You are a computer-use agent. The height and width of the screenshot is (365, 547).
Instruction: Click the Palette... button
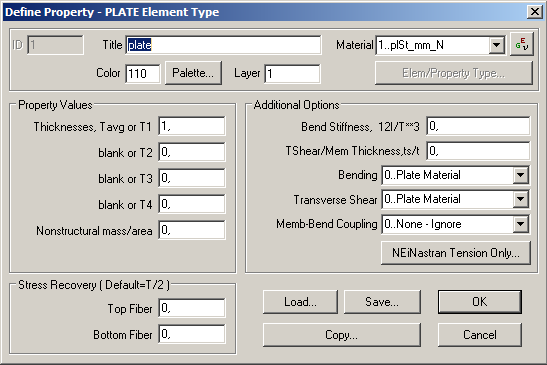click(193, 73)
